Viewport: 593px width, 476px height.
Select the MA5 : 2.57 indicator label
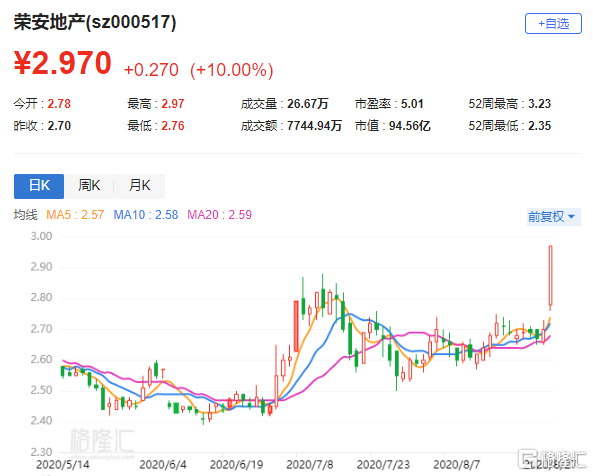coord(75,215)
